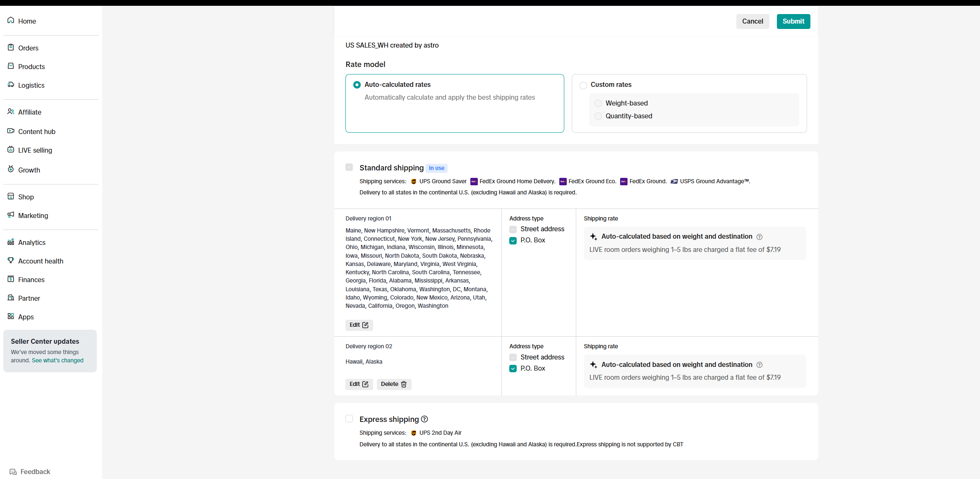Choose the Quantity-based radio option
980x479 pixels.
[598, 116]
